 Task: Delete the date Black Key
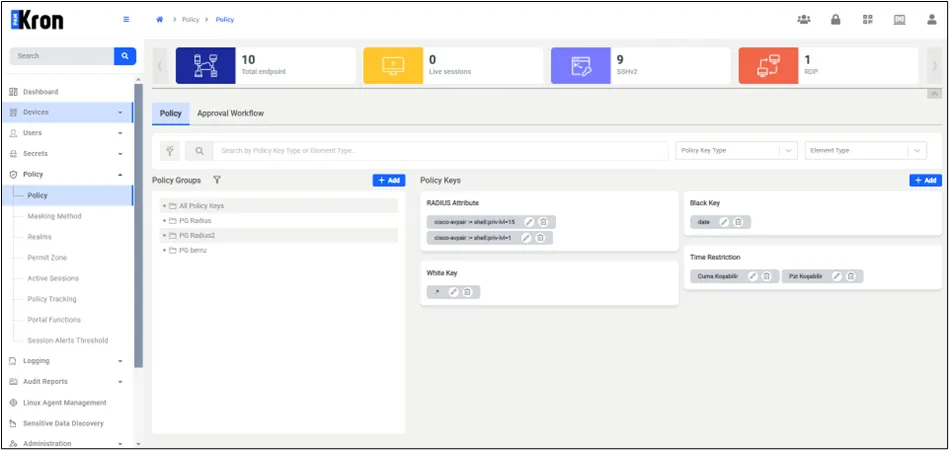point(738,222)
